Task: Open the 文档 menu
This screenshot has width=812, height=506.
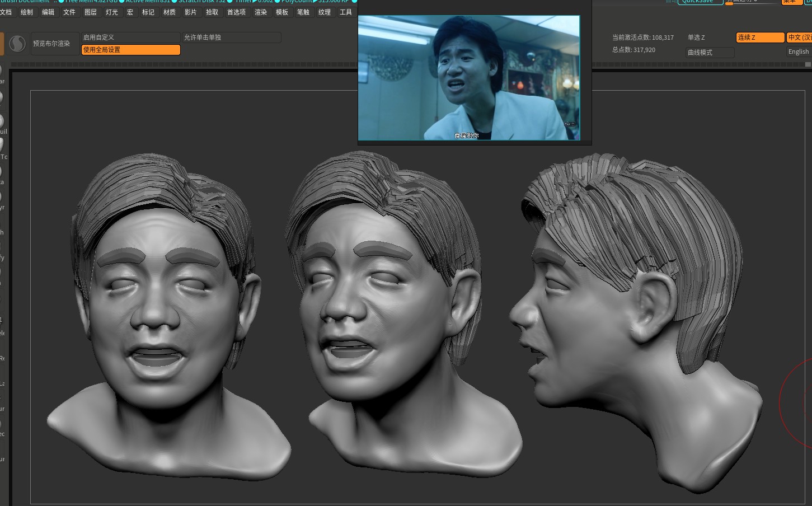Action: (x=6, y=12)
